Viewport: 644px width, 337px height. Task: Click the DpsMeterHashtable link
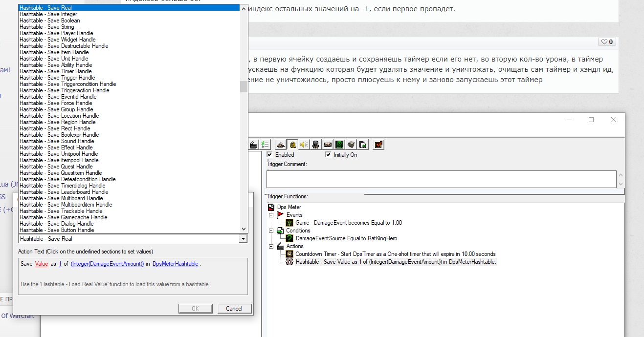(175, 264)
